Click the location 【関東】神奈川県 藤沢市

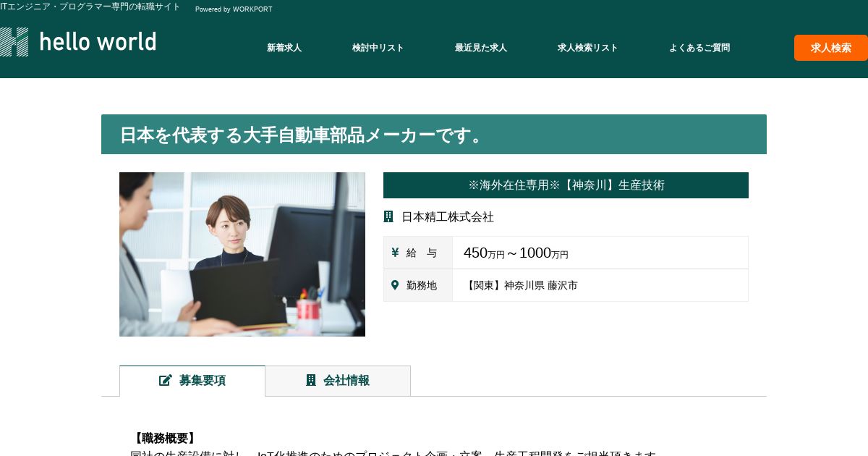(x=521, y=285)
